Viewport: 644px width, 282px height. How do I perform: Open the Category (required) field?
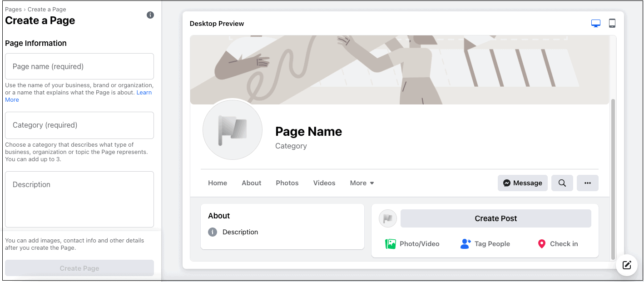[x=79, y=125]
